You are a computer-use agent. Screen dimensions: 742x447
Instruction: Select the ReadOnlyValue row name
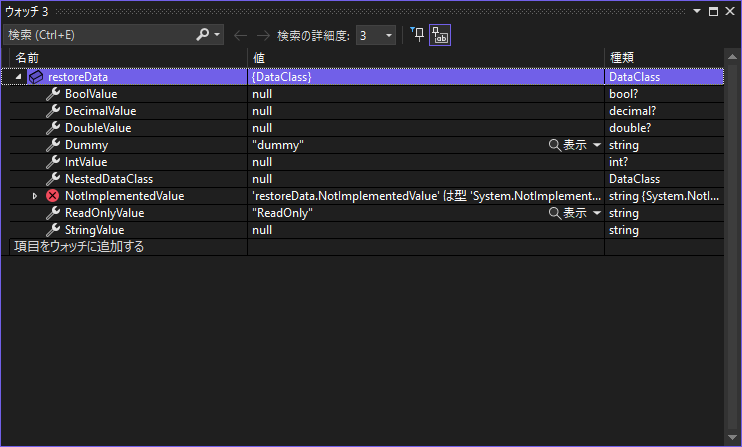[104, 213]
